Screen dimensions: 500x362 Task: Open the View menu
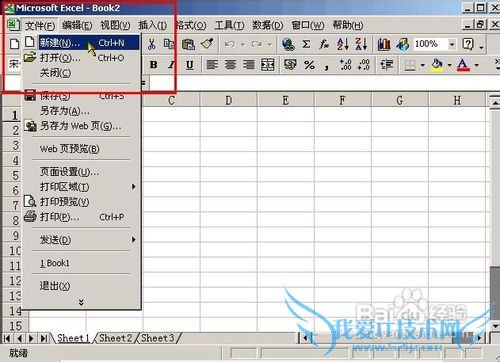click(115, 25)
